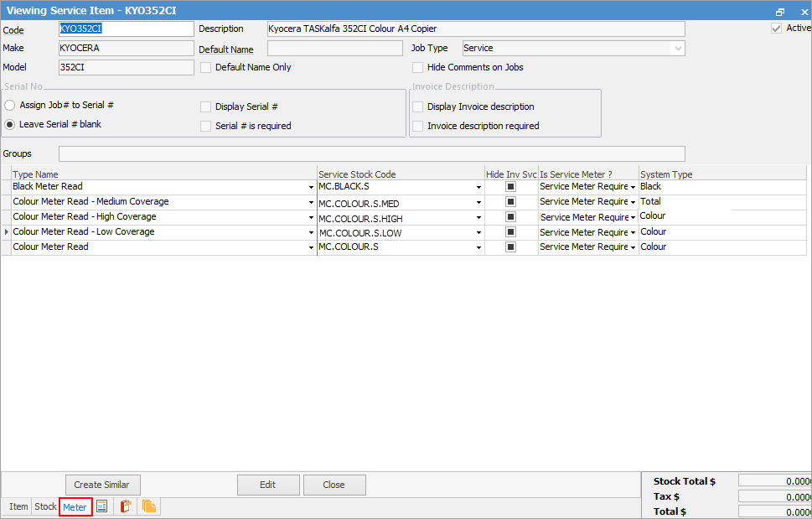Click the bottom Close button
812x519 pixels.
click(x=334, y=485)
